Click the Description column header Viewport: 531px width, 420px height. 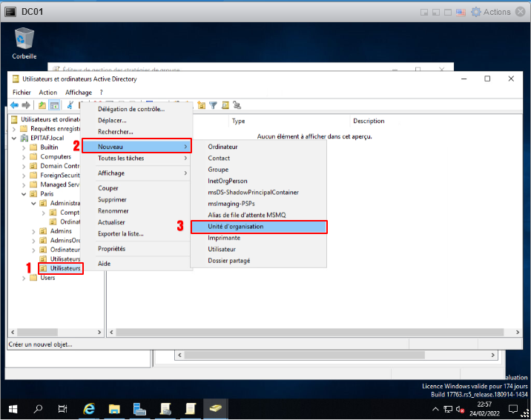tap(369, 121)
